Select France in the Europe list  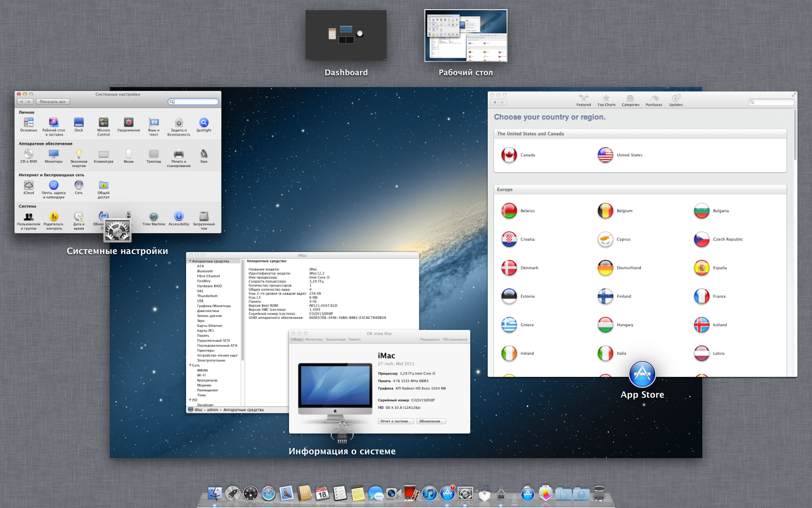[710, 297]
